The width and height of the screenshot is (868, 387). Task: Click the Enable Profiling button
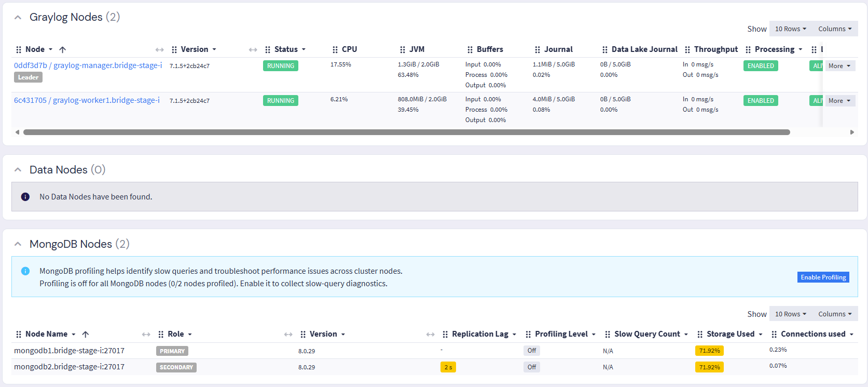823,277
